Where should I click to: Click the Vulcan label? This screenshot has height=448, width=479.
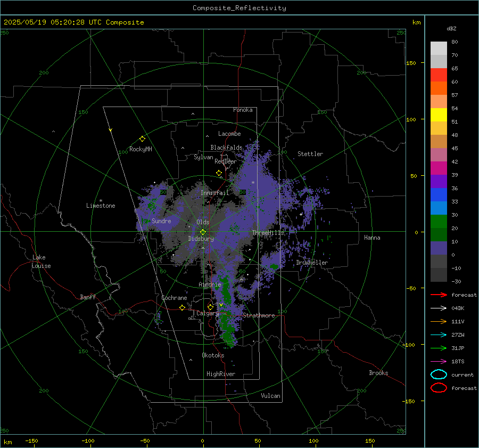tap(270, 396)
